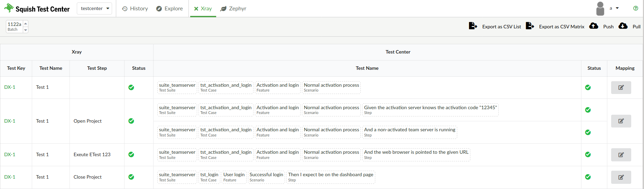Switch to the Zephyr tab

233,9
